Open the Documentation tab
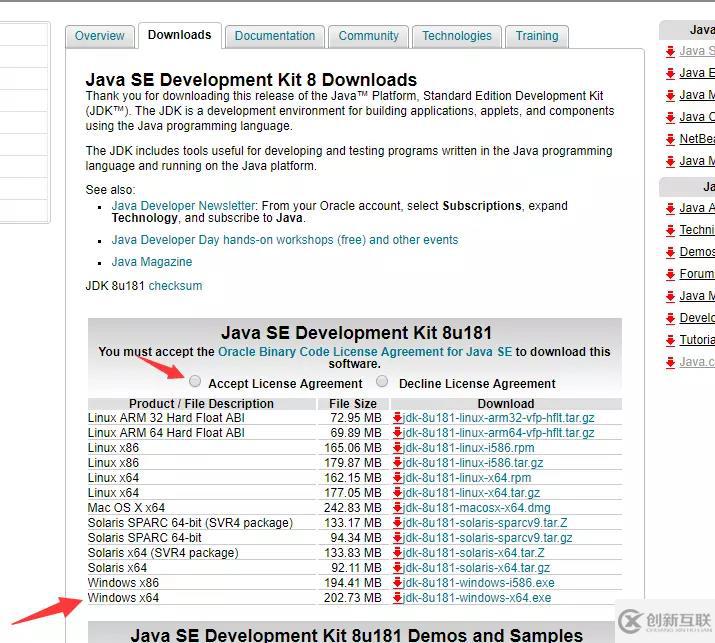 click(x=275, y=36)
